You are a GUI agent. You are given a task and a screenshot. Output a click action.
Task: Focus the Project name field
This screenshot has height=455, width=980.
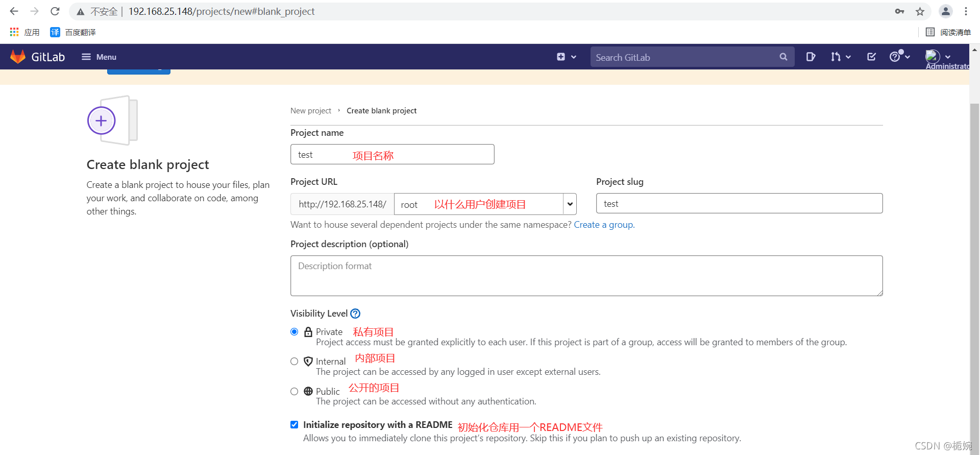pos(392,154)
